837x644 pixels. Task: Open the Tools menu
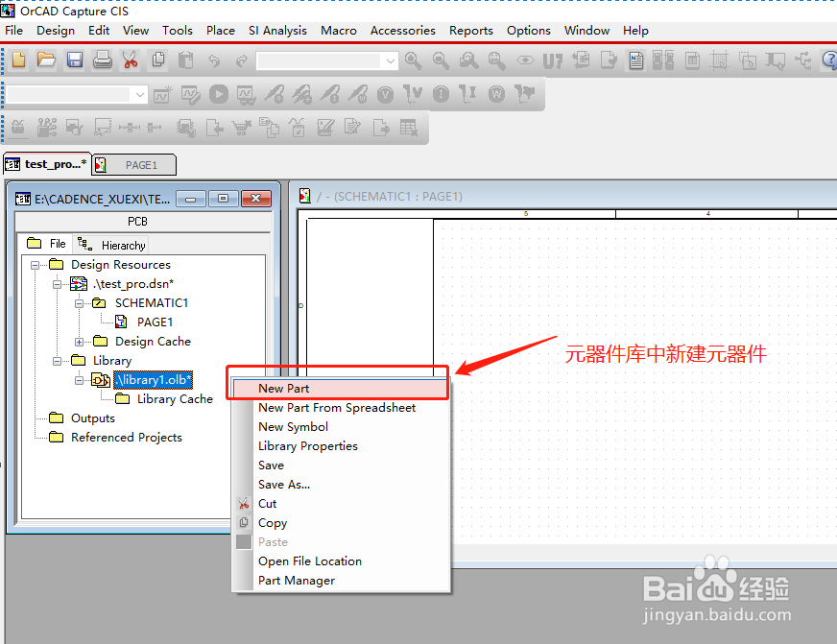[178, 31]
